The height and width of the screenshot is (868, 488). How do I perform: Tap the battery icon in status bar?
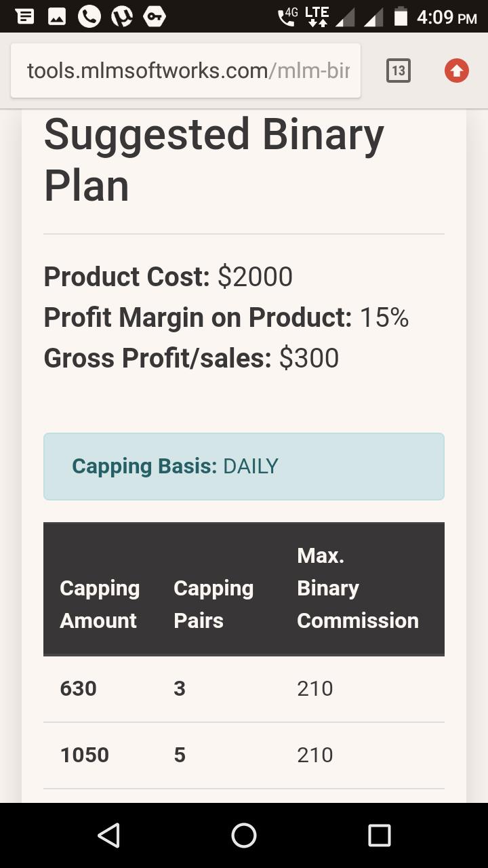tap(401, 16)
